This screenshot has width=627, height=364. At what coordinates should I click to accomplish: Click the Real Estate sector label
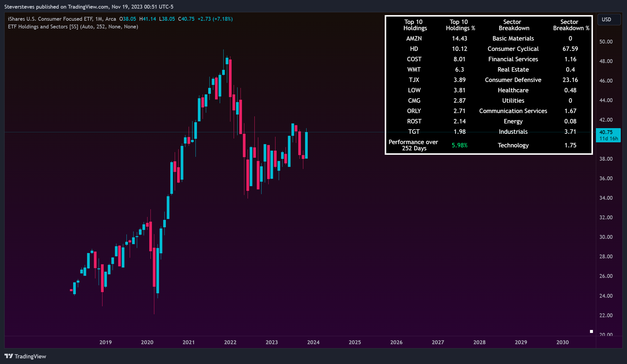click(513, 70)
